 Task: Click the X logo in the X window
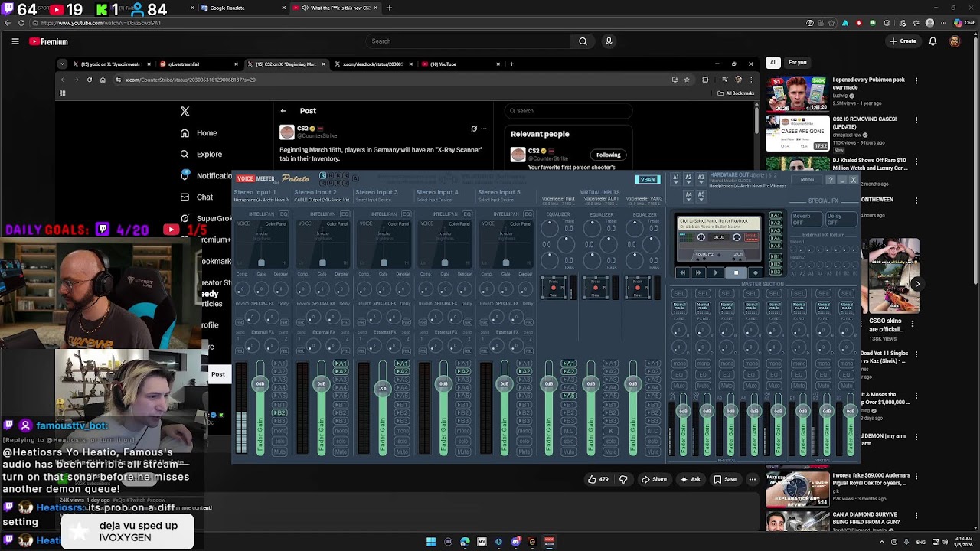coord(185,112)
